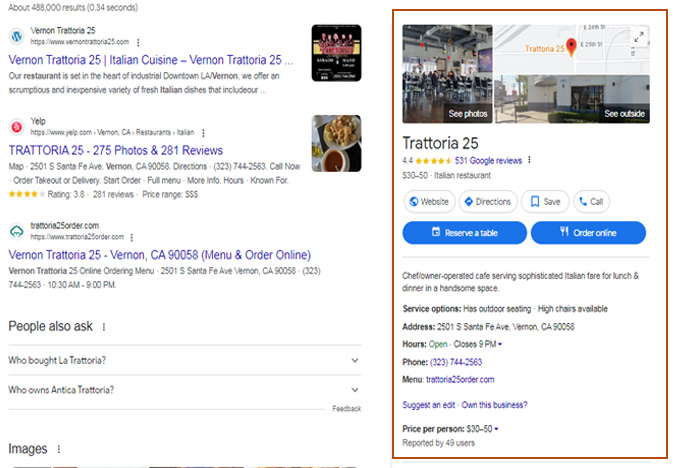Expand the map with the fullscreen icon
This screenshot has height=468, width=677.
point(639,37)
